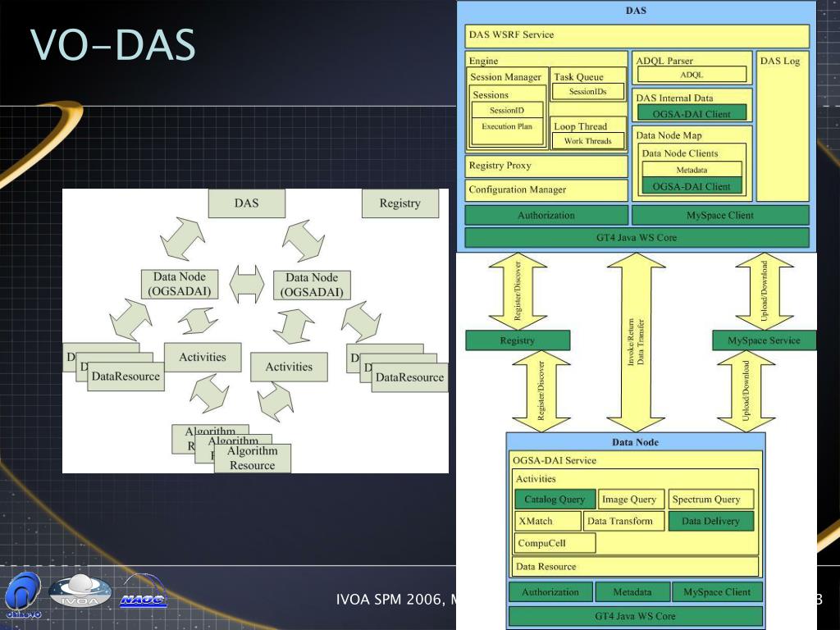Click Register/Discover arrow between Registry and Data Node

[541, 391]
